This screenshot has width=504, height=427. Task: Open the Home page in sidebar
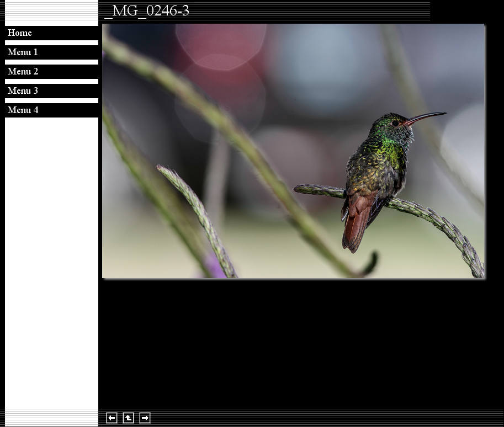tap(20, 33)
